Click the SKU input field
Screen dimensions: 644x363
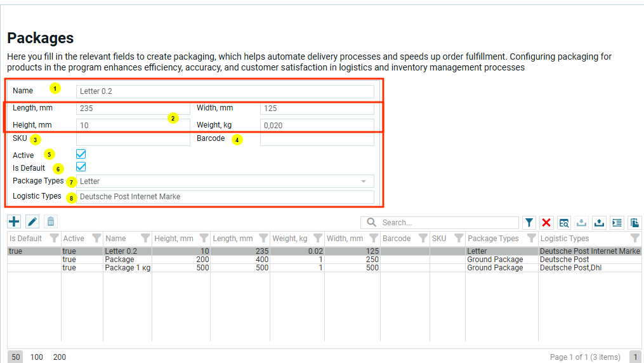click(133, 139)
